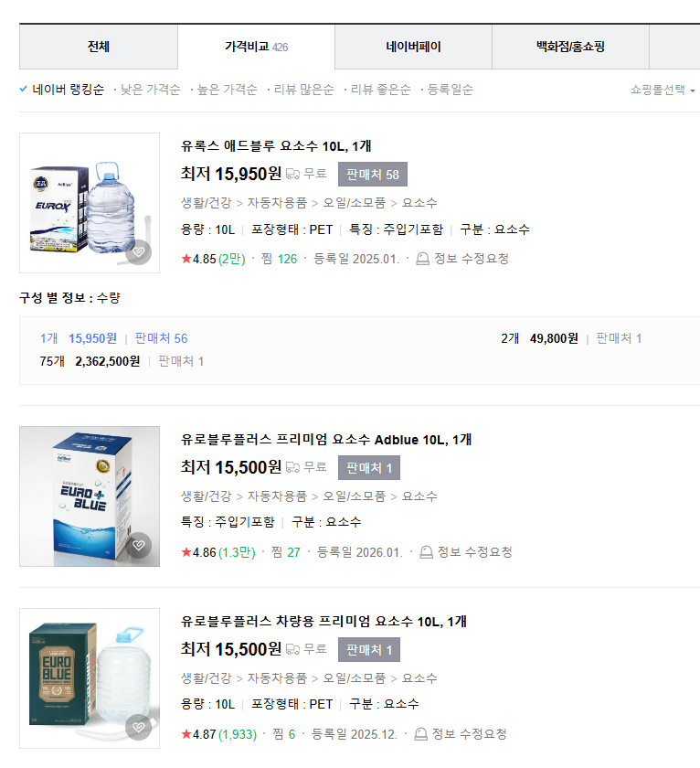
Task: Select 2개 49,800원 quantity option
Action: click(539, 338)
